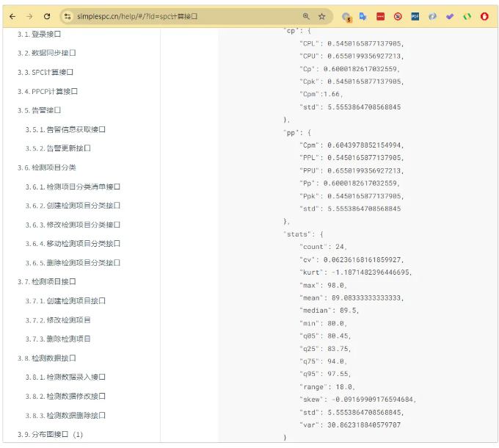Open 3.9 分布图接口 section
This screenshot has height=448, width=499.
coord(50,434)
